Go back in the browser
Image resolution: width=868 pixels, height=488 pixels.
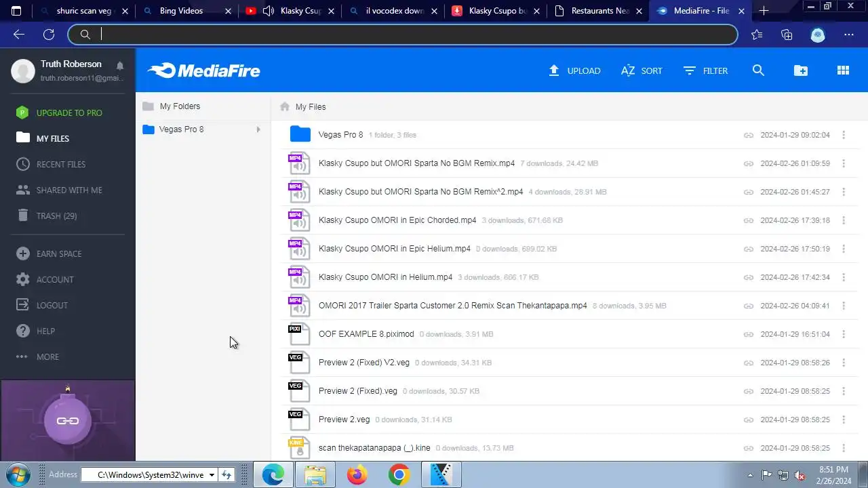click(18, 35)
